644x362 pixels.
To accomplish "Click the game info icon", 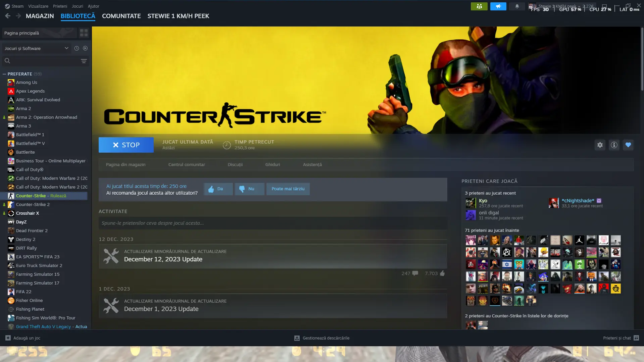I will (x=614, y=145).
